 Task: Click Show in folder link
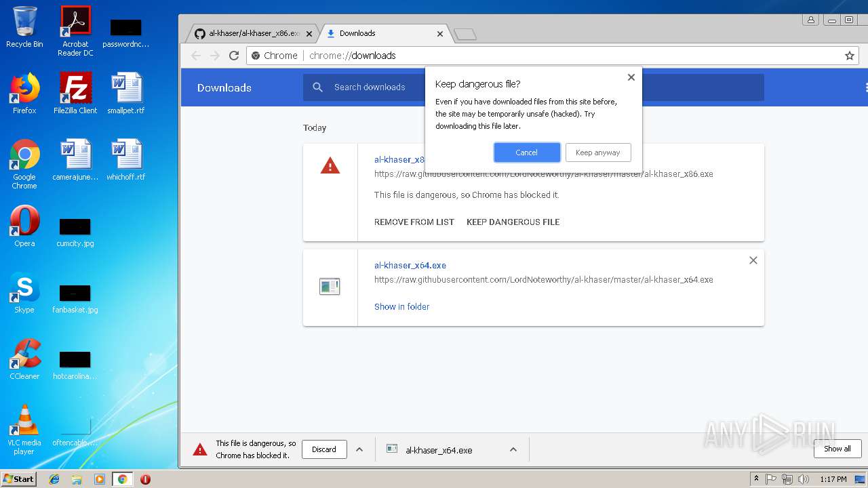pyautogui.click(x=401, y=306)
